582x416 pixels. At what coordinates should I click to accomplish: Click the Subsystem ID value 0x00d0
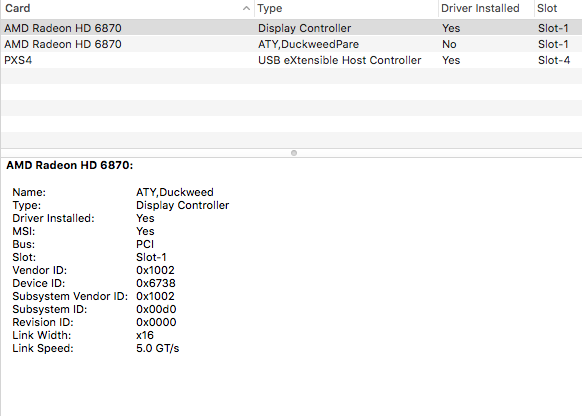click(156, 309)
